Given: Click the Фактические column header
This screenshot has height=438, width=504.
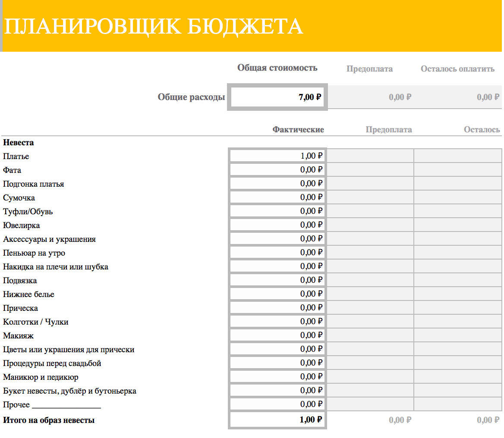Looking at the screenshot, I should point(298,130).
